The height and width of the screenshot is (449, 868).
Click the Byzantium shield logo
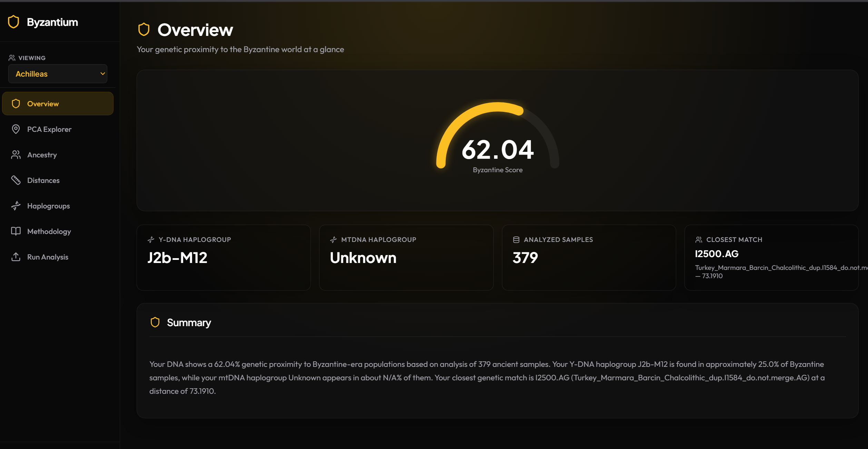[x=13, y=21]
